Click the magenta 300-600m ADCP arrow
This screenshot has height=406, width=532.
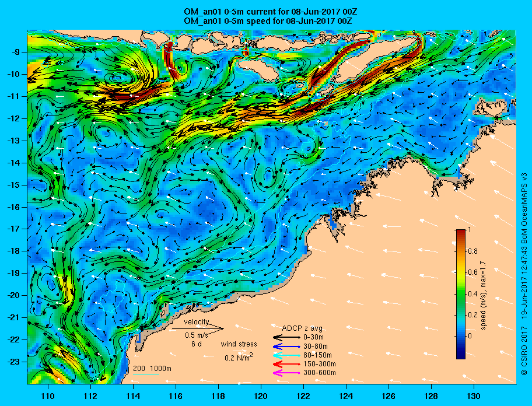(286, 373)
